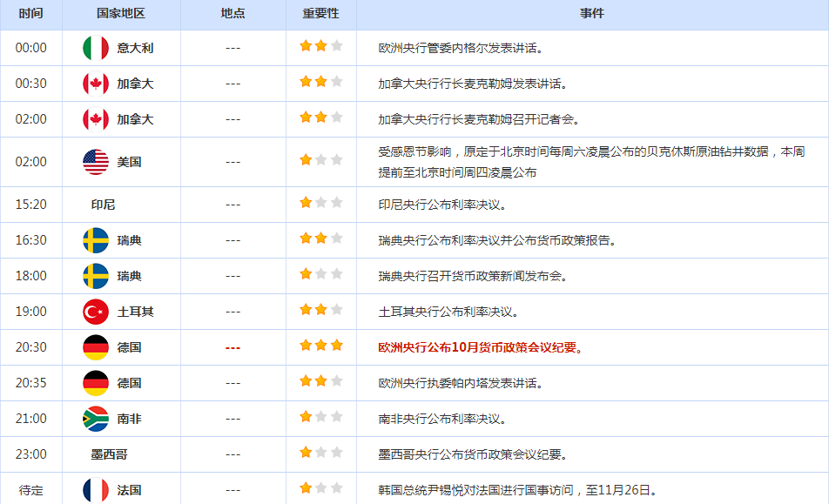The image size is (829, 504).
Task: Click the three-star importance rating at 20:30
Action: (320, 346)
